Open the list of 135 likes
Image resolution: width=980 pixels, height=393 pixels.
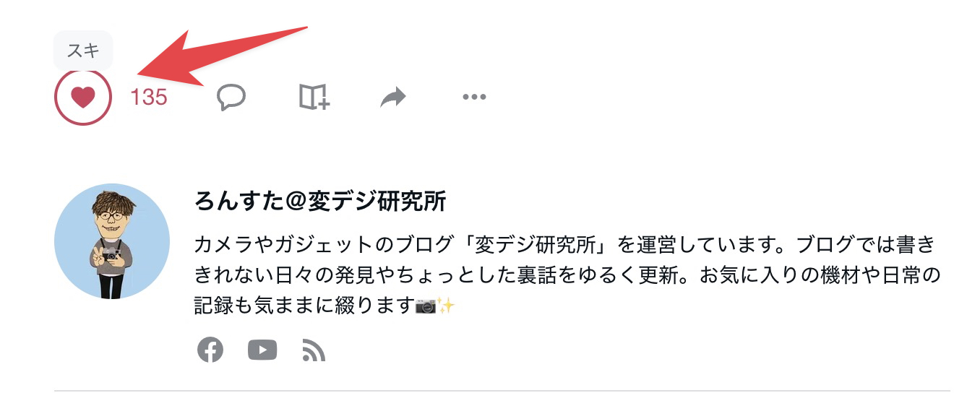(149, 97)
